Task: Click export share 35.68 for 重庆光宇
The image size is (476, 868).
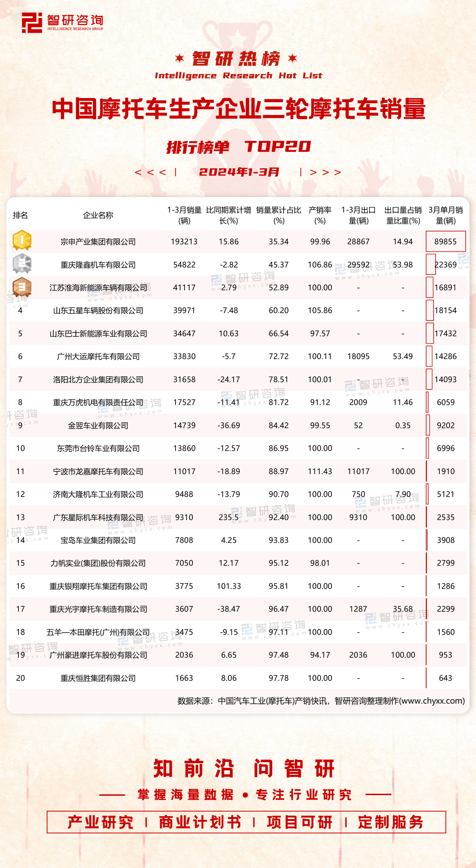Action: (403, 609)
